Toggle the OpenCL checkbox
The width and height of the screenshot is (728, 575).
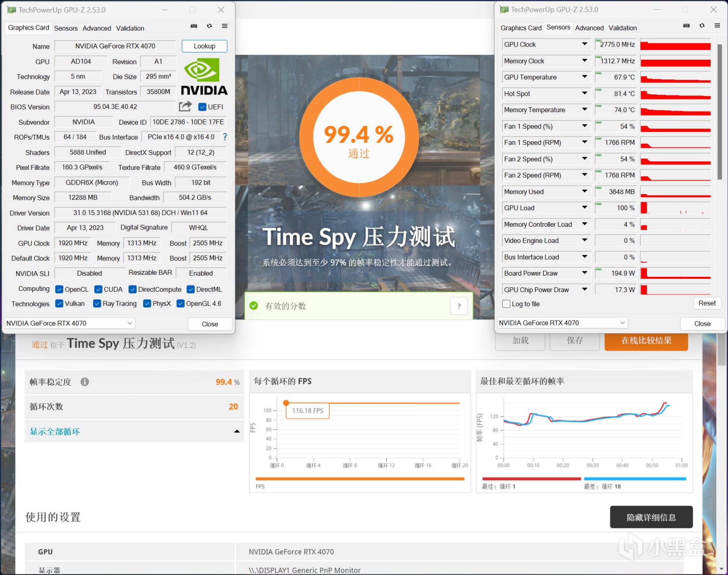pyautogui.click(x=59, y=290)
